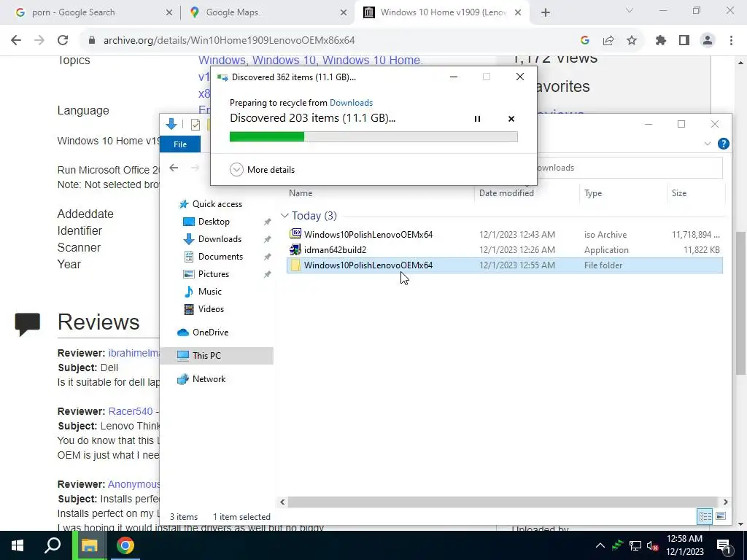
Task: Open Chrome three-dot menu
Action: (731, 41)
